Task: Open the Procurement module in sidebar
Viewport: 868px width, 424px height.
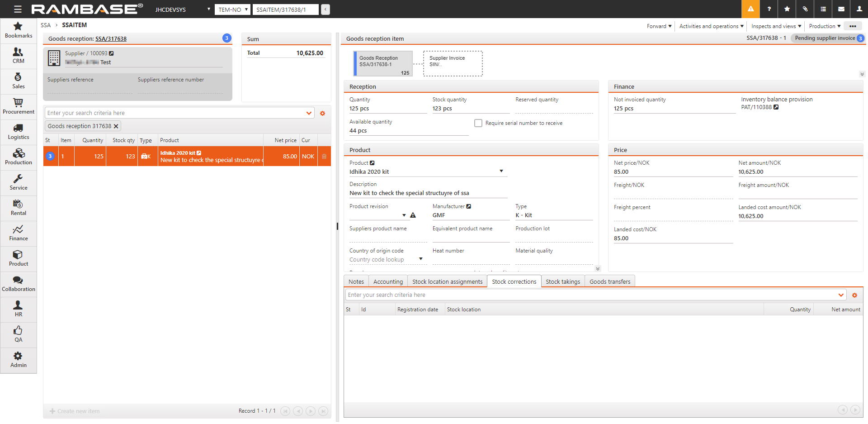Action: click(19, 106)
